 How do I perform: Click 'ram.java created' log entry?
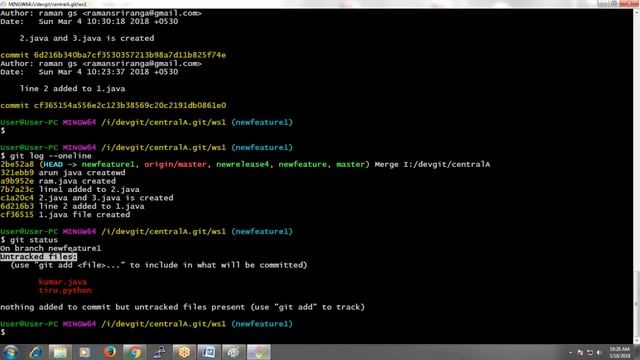[77, 181]
